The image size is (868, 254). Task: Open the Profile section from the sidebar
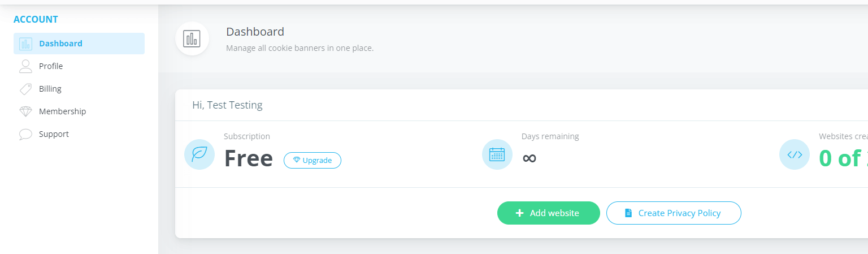[79, 66]
